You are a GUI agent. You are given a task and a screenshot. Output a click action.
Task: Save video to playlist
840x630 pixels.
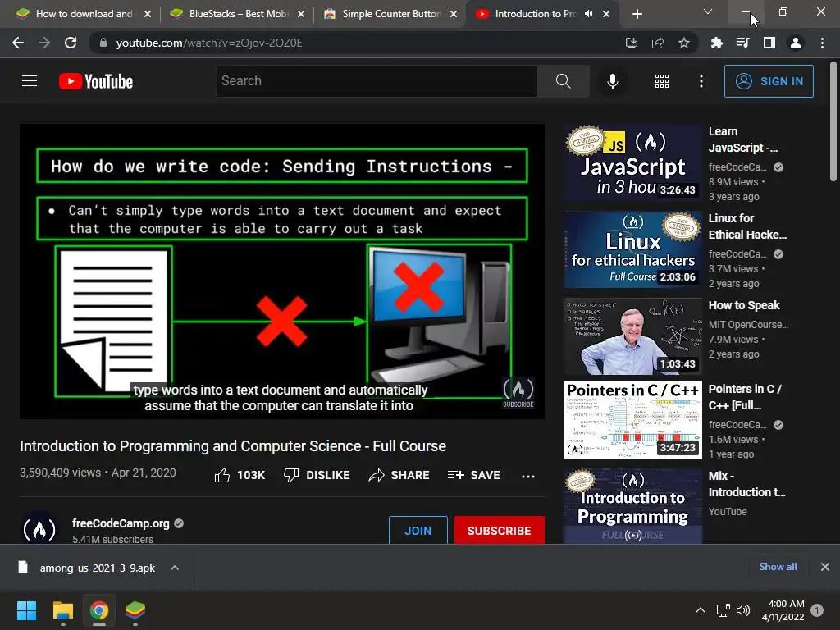(473, 475)
